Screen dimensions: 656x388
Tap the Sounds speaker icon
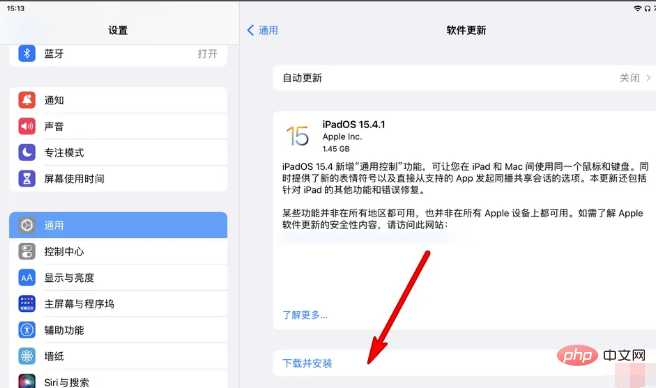point(27,126)
